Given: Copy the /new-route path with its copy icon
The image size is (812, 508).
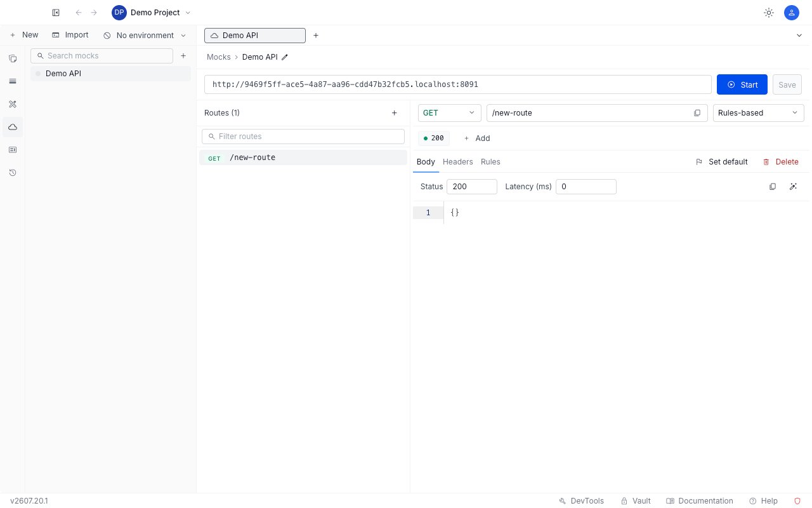Looking at the screenshot, I should click(697, 113).
